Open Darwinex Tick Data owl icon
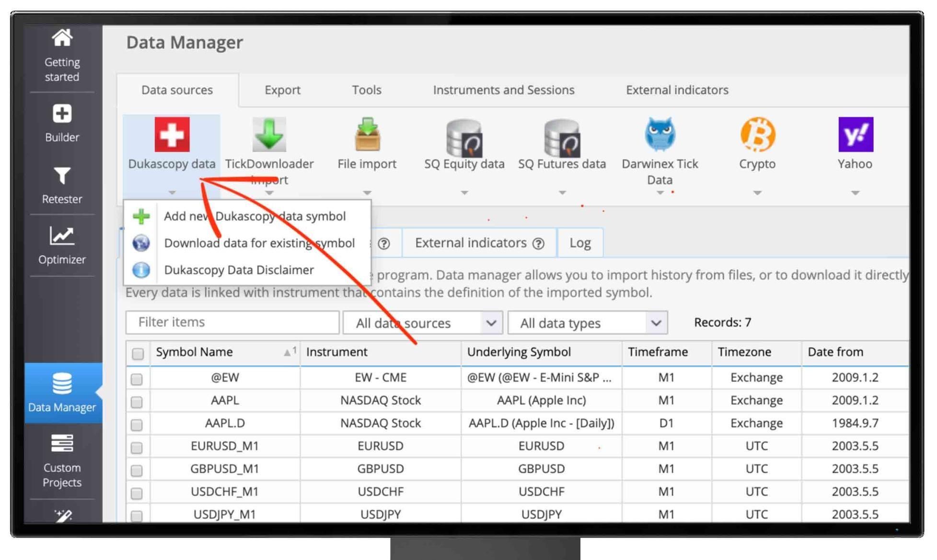Screen dimensions: 937x560 pyautogui.click(x=659, y=134)
